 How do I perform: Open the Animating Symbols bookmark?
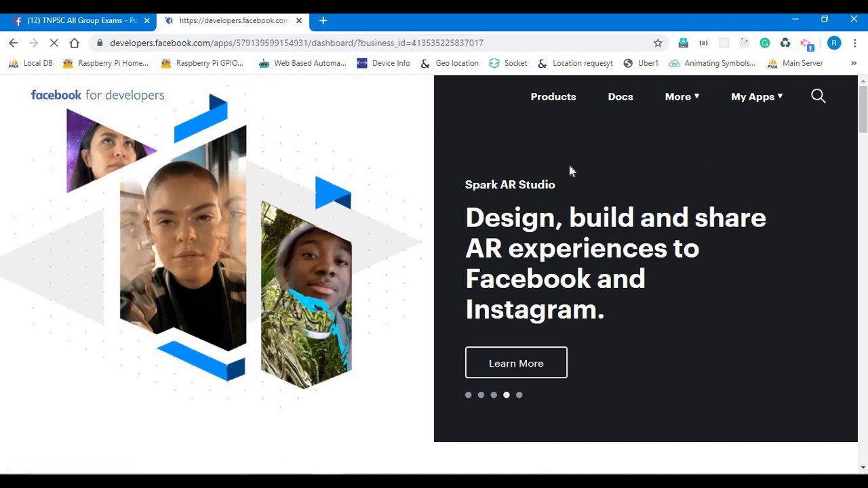tap(712, 63)
